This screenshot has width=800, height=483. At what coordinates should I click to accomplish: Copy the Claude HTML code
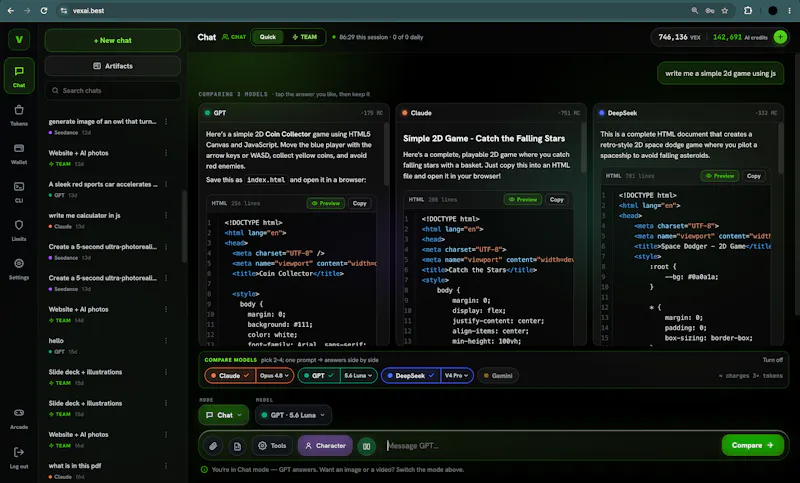[x=557, y=199]
